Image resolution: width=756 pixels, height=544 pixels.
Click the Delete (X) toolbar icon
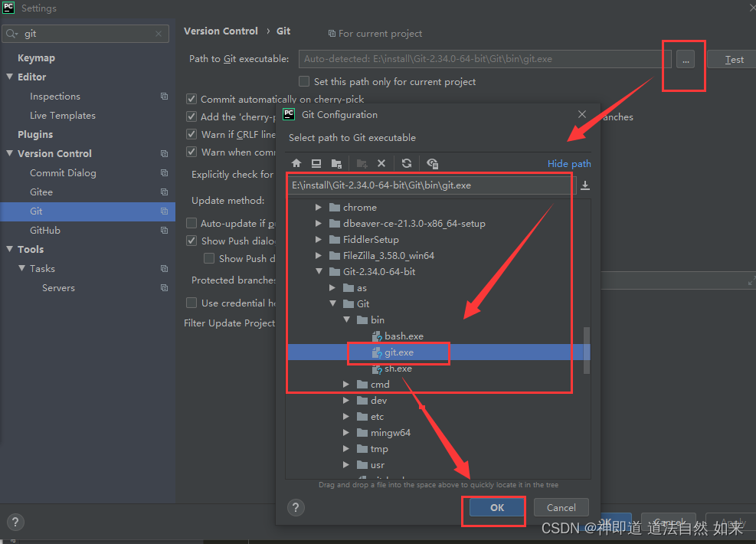tap(381, 163)
